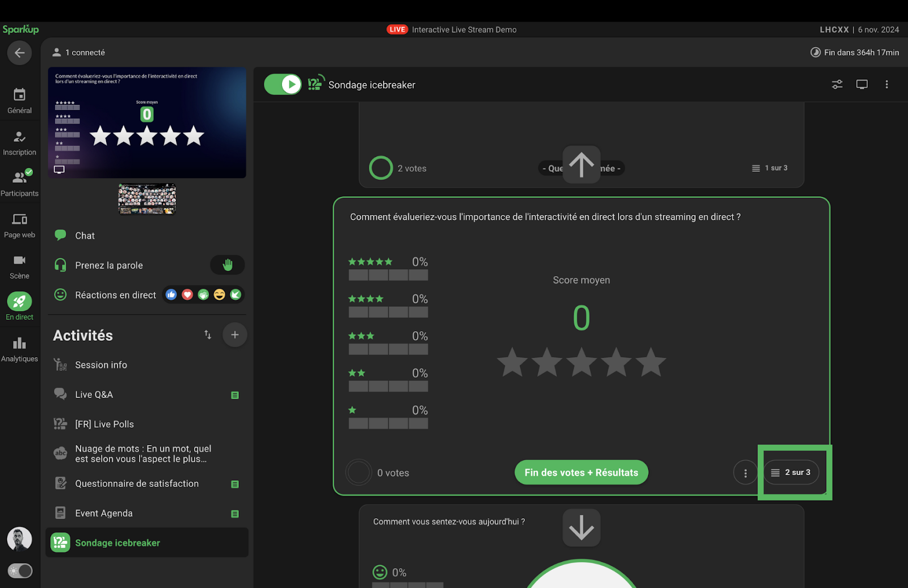The image size is (908, 588).
Task: Go to Analytiques in the sidebar
Action: [x=19, y=349]
